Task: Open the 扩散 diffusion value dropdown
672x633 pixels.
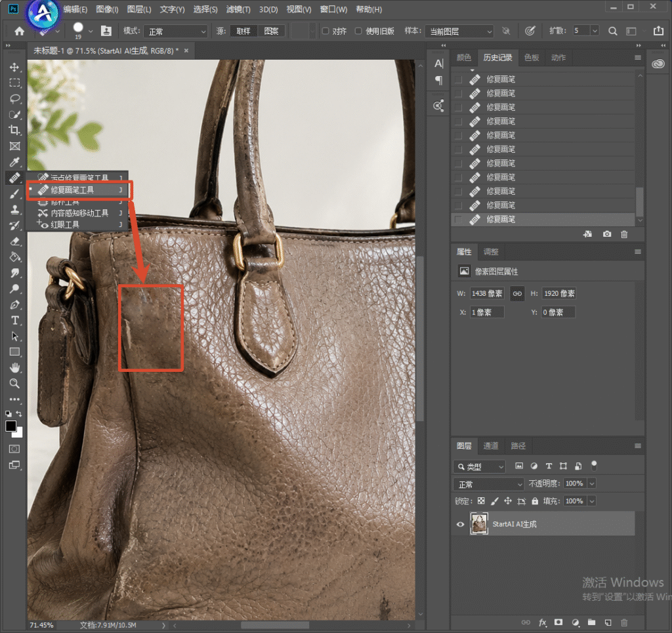Action: click(595, 30)
